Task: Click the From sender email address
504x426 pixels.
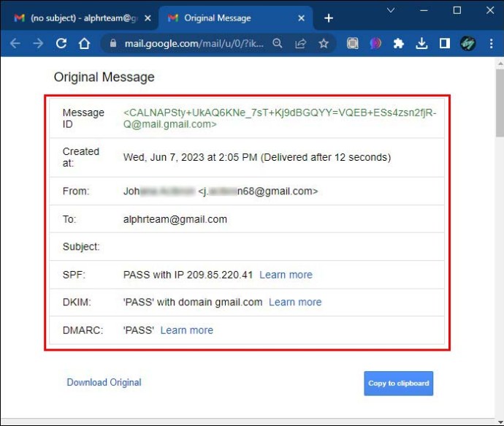Action: tap(258, 191)
